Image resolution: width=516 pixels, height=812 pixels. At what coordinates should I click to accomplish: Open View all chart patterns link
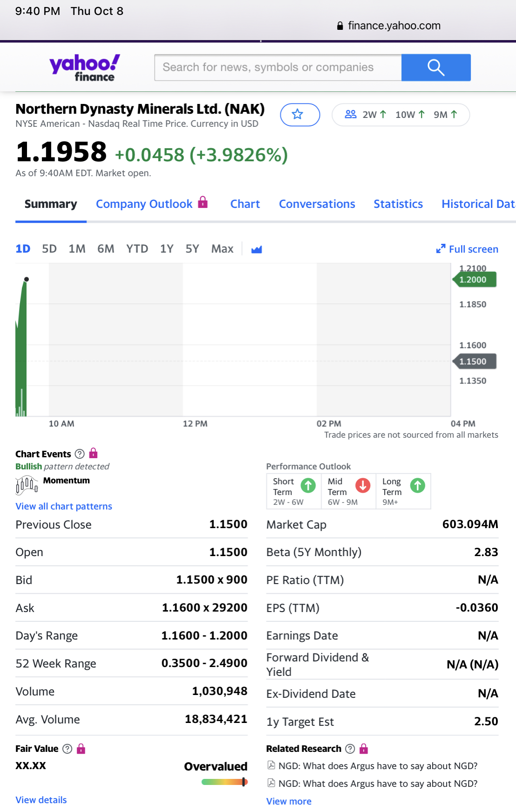[64, 506]
